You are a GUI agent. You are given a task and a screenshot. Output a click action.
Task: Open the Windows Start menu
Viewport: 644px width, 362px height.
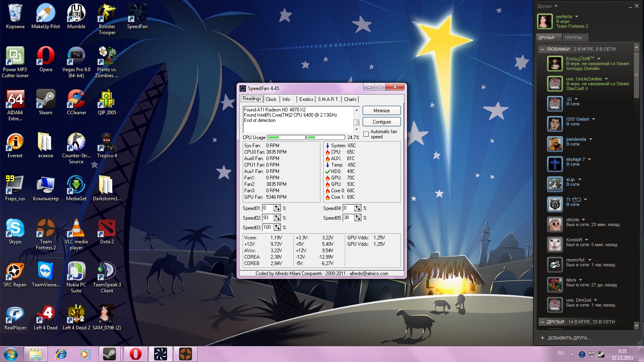(x=11, y=354)
